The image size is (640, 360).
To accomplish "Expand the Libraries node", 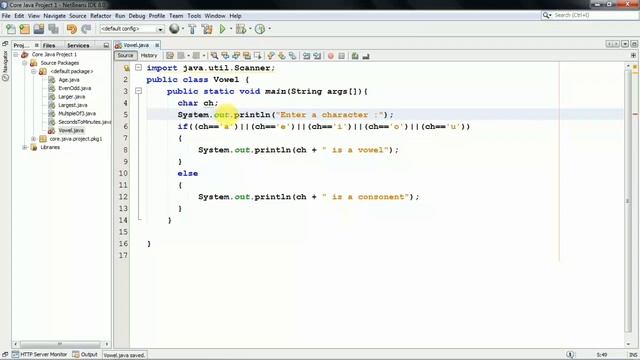I will 25,147.
